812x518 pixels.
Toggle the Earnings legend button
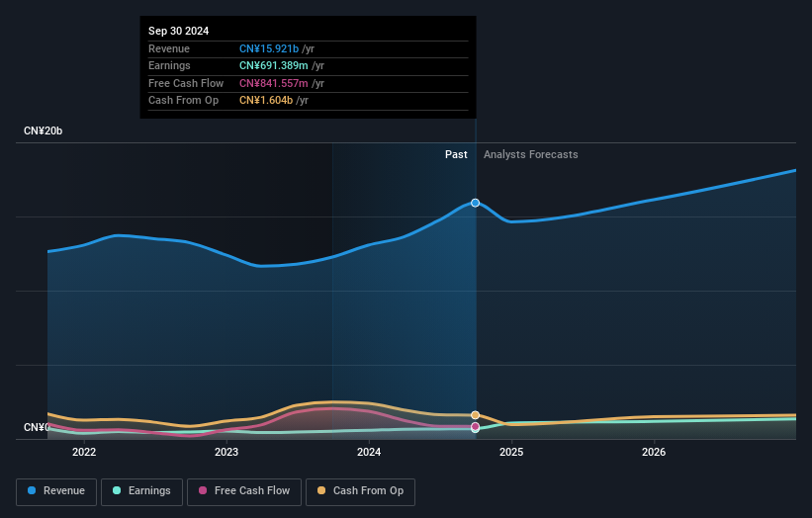click(x=141, y=491)
